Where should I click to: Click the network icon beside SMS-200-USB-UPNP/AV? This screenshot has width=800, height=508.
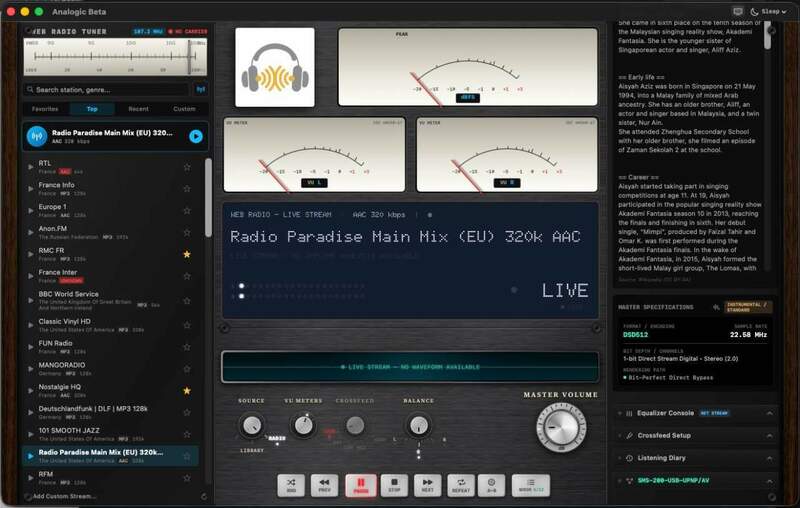point(629,480)
